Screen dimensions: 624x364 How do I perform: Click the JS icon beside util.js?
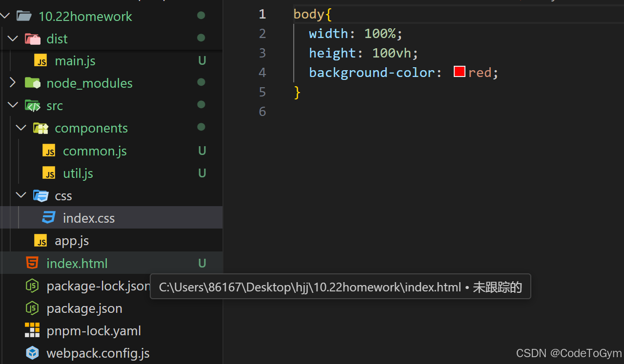(x=49, y=173)
